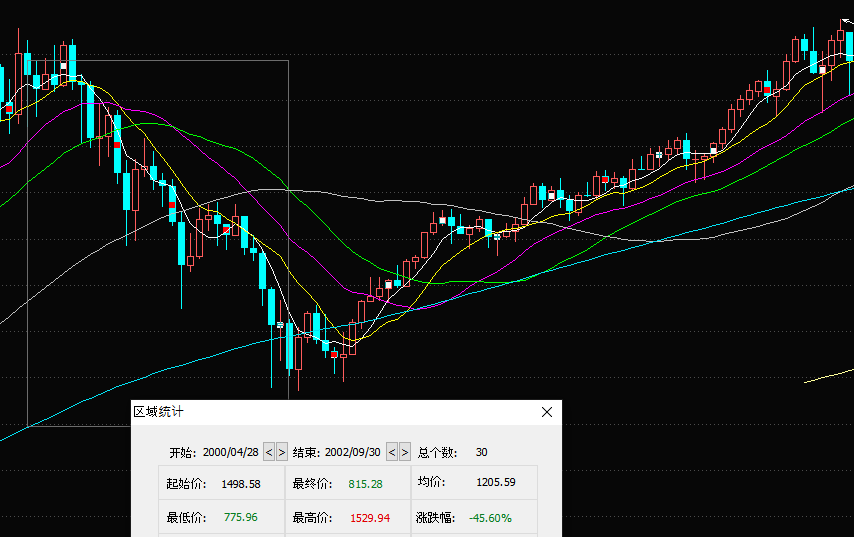Click the red marker on the leftmost candle

tap(8, 106)
